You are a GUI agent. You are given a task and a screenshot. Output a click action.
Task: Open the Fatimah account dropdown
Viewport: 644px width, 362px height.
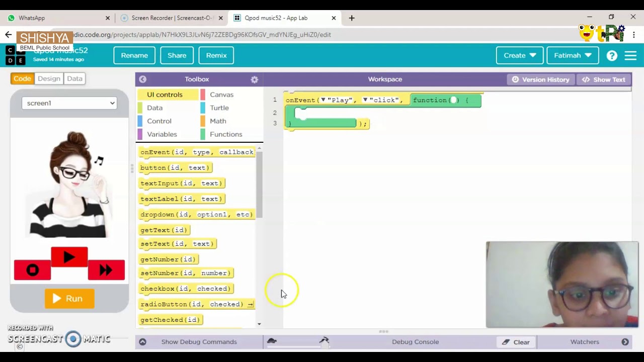(x=573, y=55)
